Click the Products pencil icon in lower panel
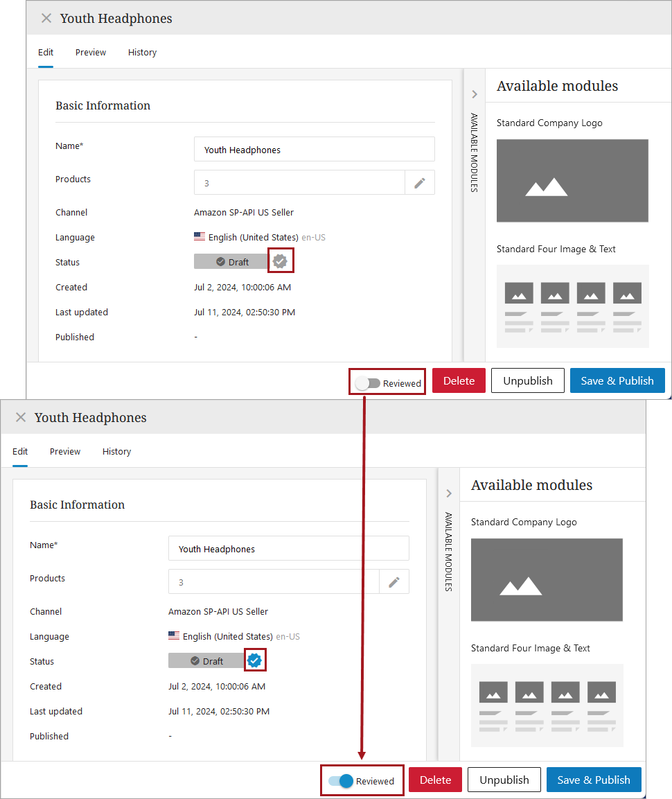The height and width of the screenshot is (799, 672). coord(394,582)
